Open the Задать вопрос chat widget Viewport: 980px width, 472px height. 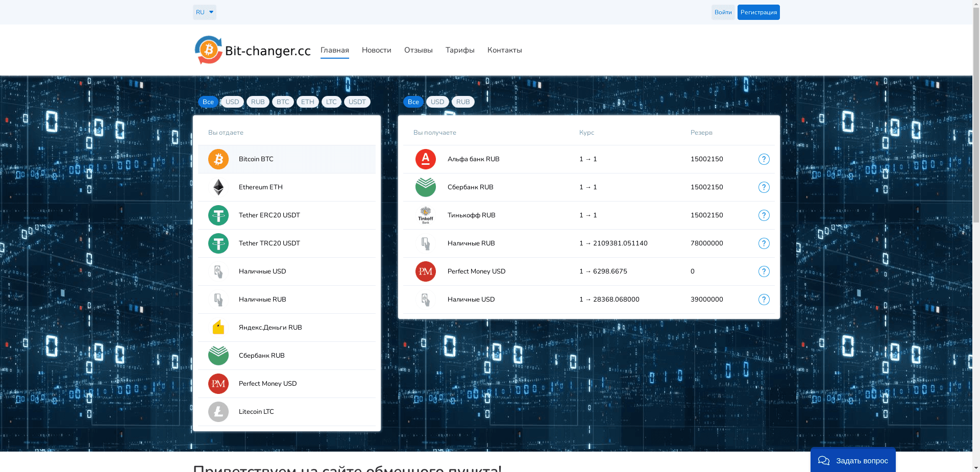853,460
